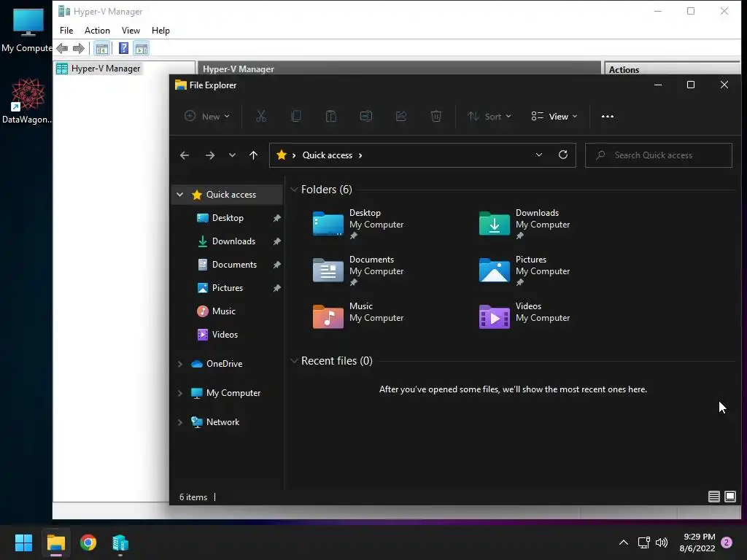Click Show/Hide Console Tree icon in Hyper-V Manager
This screenshot has height=560, width=747.
(101, 48)
